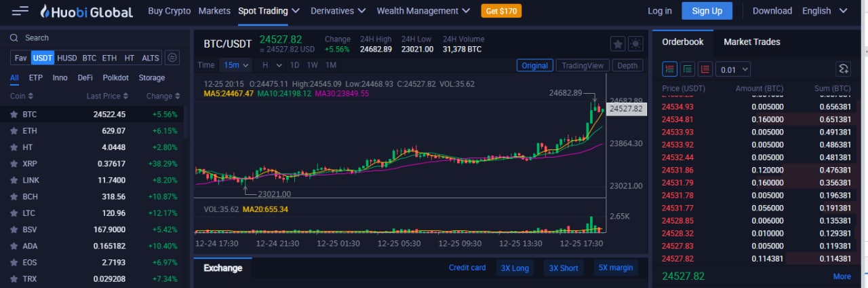The image size is (868, 288).
Task: Open the Credit card link
Action: point(467,268)
